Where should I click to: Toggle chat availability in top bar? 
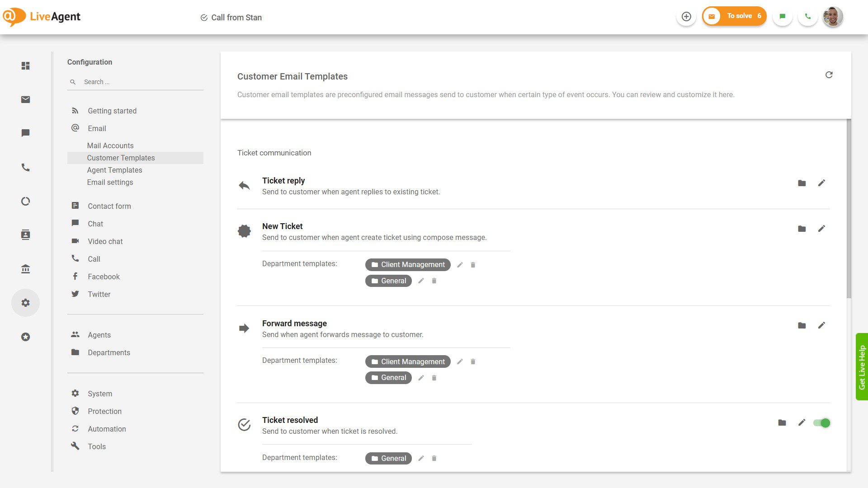783,16
